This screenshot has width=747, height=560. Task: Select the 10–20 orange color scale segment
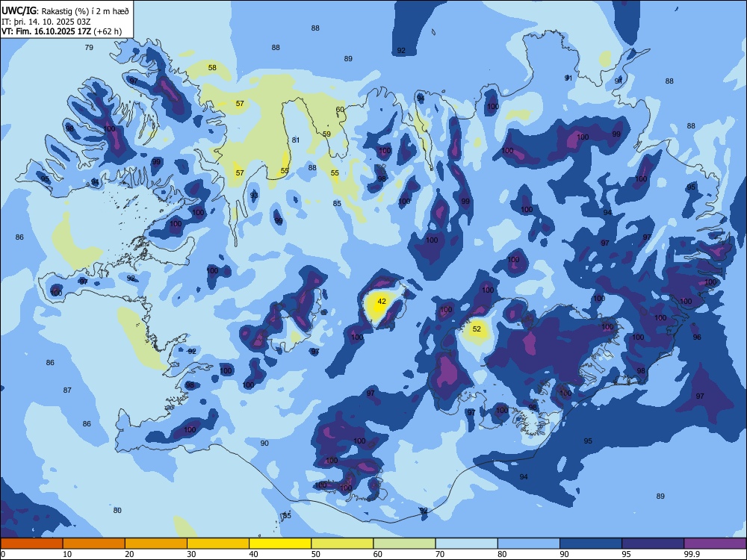pos(94,544)
